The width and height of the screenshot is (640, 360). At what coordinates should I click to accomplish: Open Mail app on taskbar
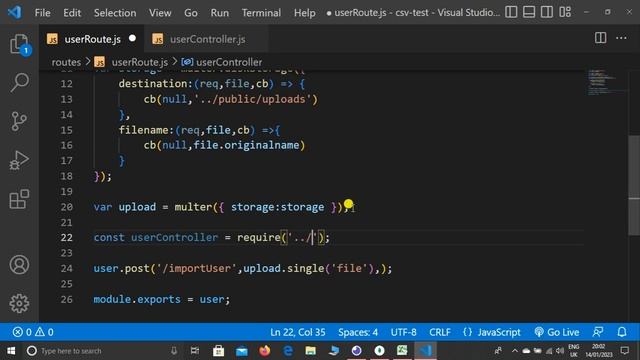(x=242, y=351)
